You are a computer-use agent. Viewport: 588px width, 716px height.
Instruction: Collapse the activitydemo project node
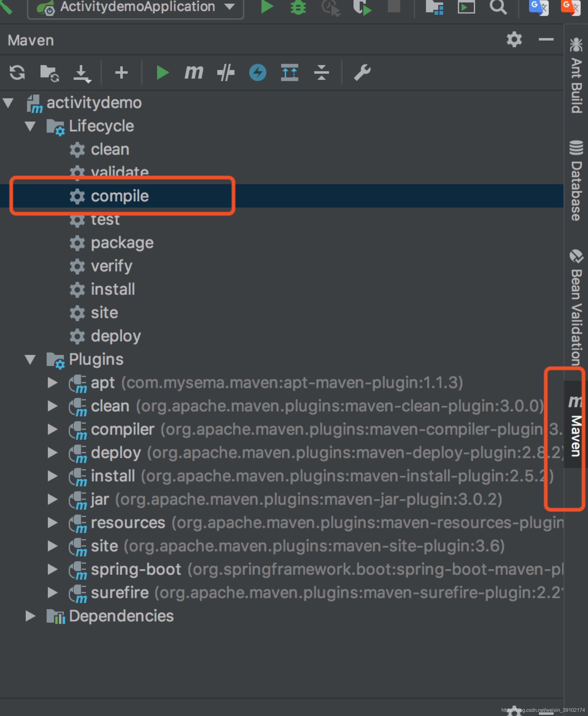8,103
